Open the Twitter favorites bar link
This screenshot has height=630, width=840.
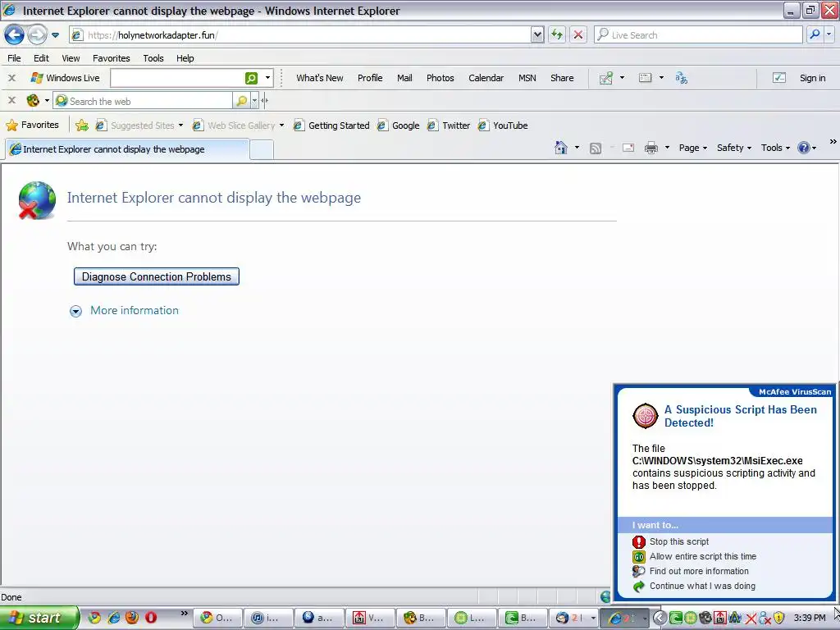(x=449, y=126)
